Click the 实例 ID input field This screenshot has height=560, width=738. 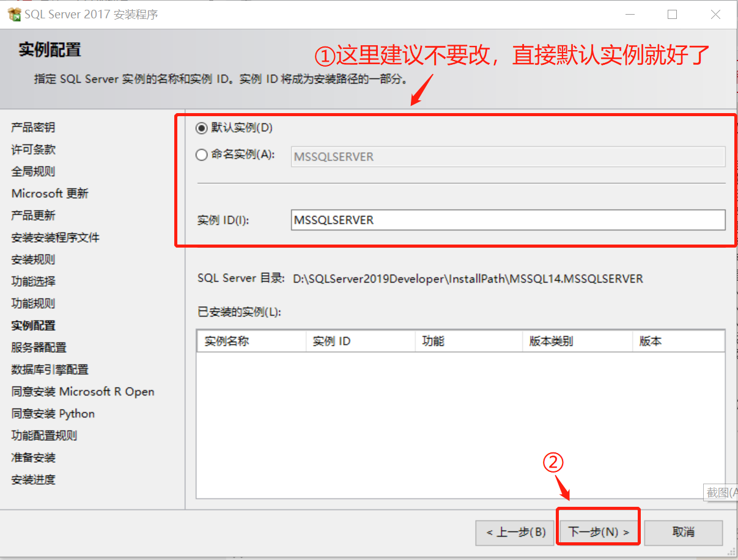click(509, 219)
